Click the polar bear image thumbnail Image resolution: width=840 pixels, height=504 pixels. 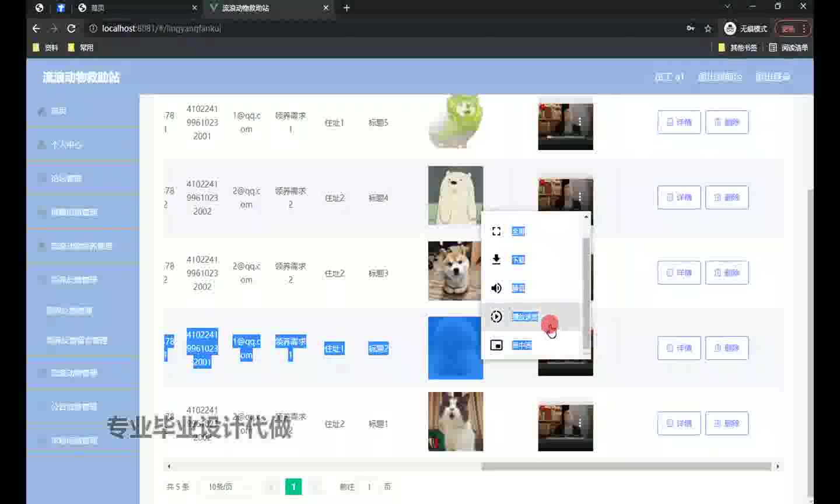(x=455, y=195)
